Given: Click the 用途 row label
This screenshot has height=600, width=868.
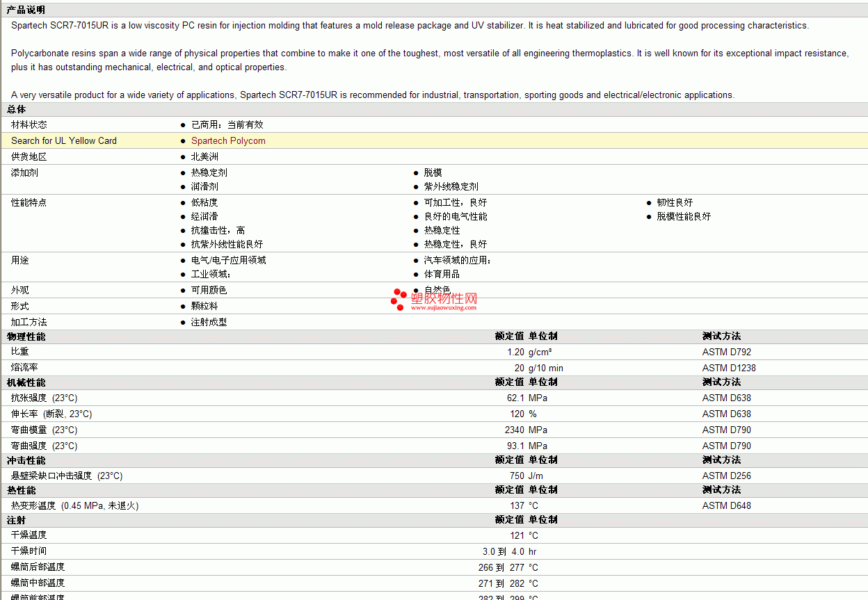Looking at the screenshot, I should 20,260.
